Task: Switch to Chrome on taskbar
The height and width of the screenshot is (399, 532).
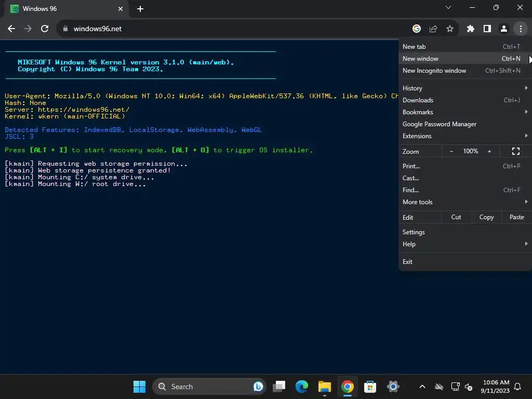Action: 348,387
